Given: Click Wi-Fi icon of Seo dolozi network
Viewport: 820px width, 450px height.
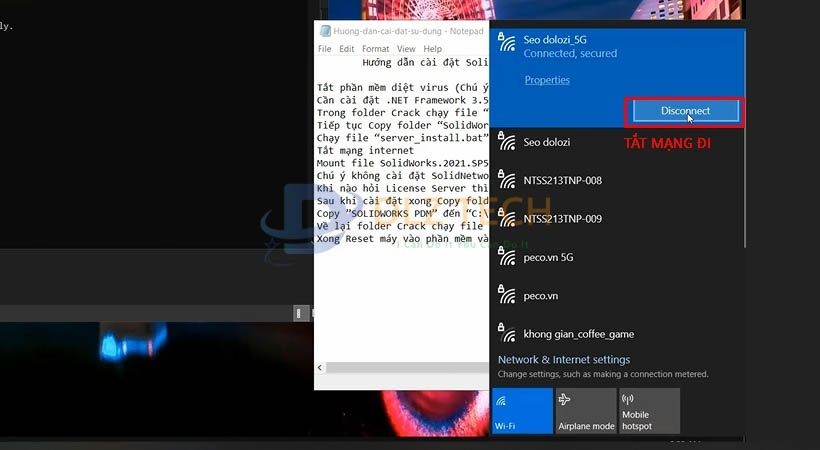Looking at the screenshot, I should tap(507, 143).
